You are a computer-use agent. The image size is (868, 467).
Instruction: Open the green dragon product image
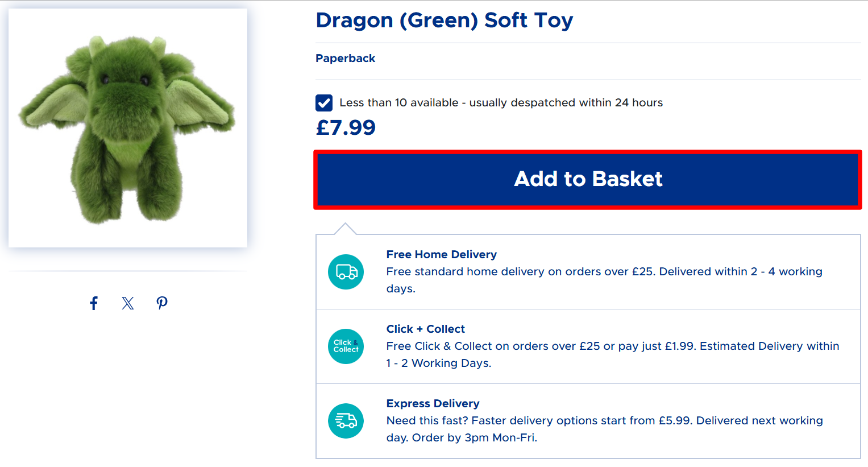(128, 128)
